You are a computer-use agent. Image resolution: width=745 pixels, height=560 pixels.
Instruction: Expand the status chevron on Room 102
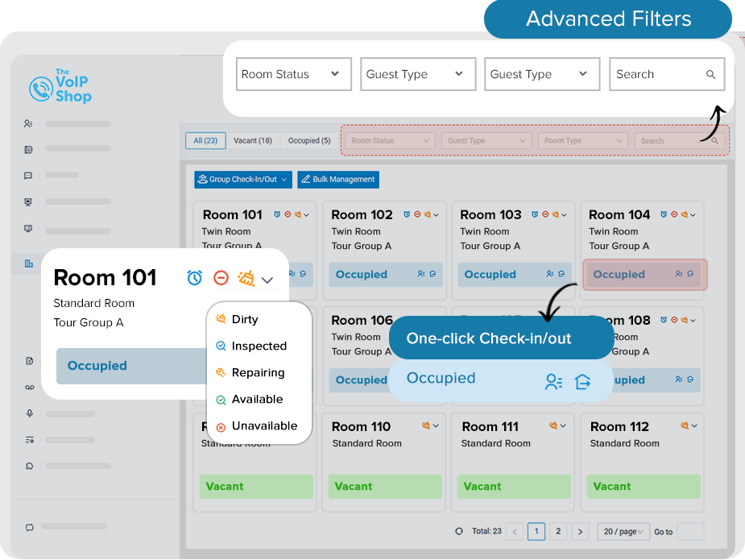[x=436, y=215]
